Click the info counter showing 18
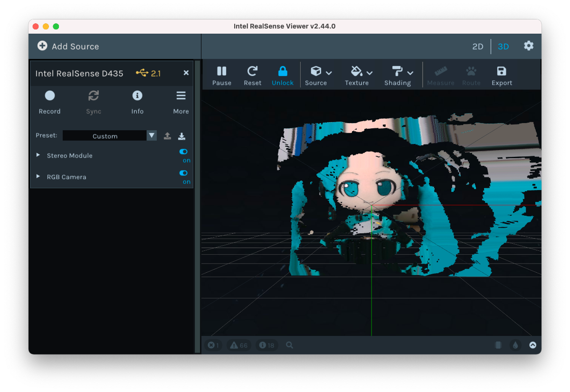570x392 pixels. tap(267, 345)
